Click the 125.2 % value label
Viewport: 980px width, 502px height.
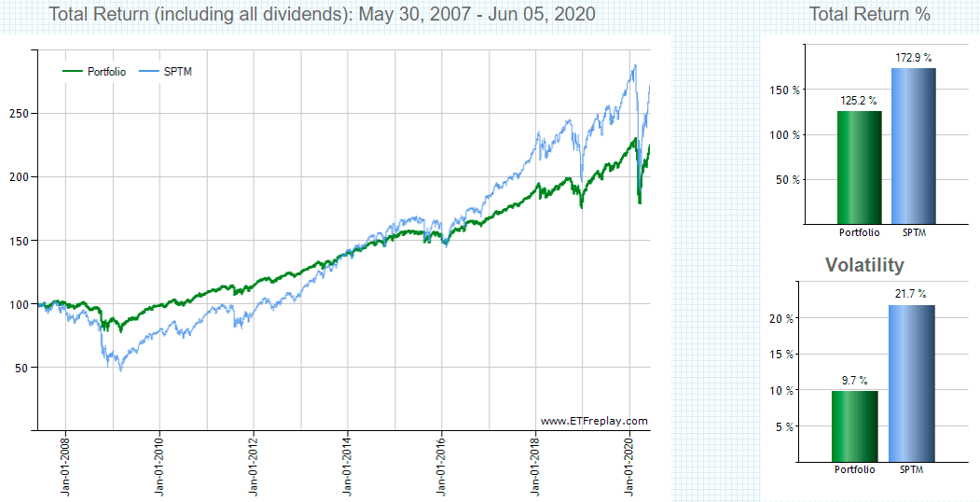point(859,101)
